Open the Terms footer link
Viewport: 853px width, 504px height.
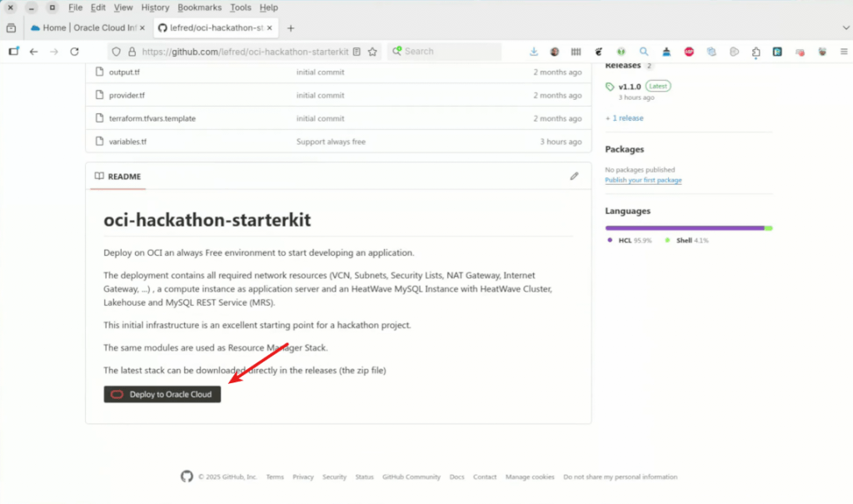(275, 477)
